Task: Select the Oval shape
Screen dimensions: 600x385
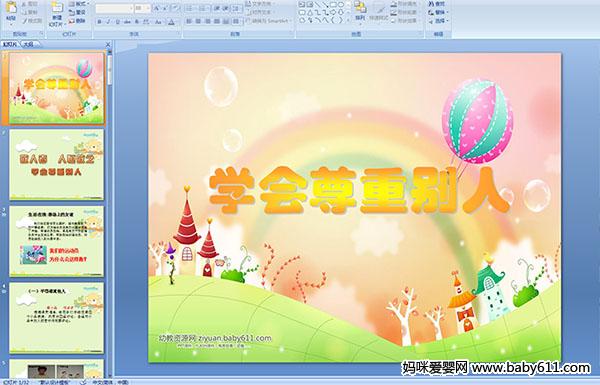Action: click(340, 5)
